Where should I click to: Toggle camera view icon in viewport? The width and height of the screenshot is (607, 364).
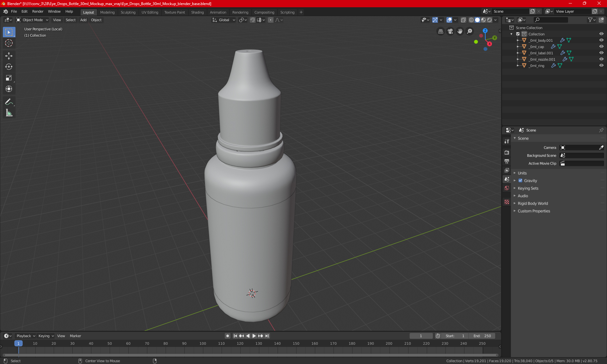[x=450, y=31]
